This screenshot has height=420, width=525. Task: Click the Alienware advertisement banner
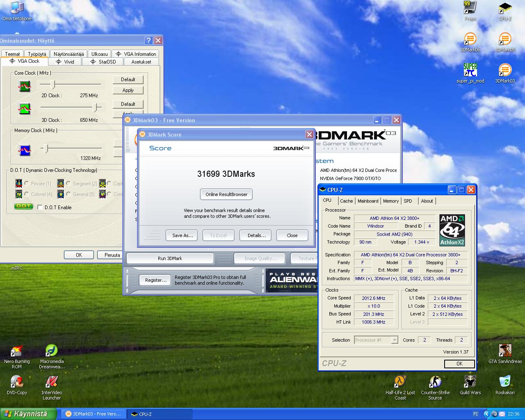click(292, 281)
